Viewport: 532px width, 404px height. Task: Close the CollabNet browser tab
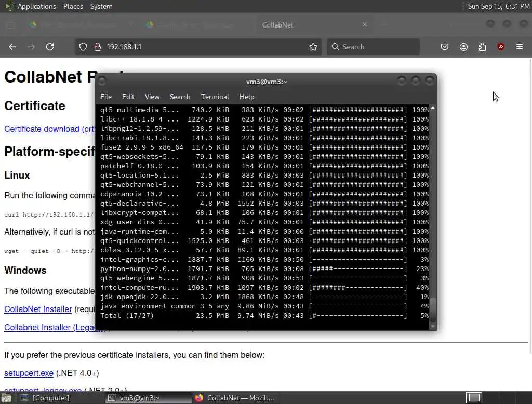365,24
